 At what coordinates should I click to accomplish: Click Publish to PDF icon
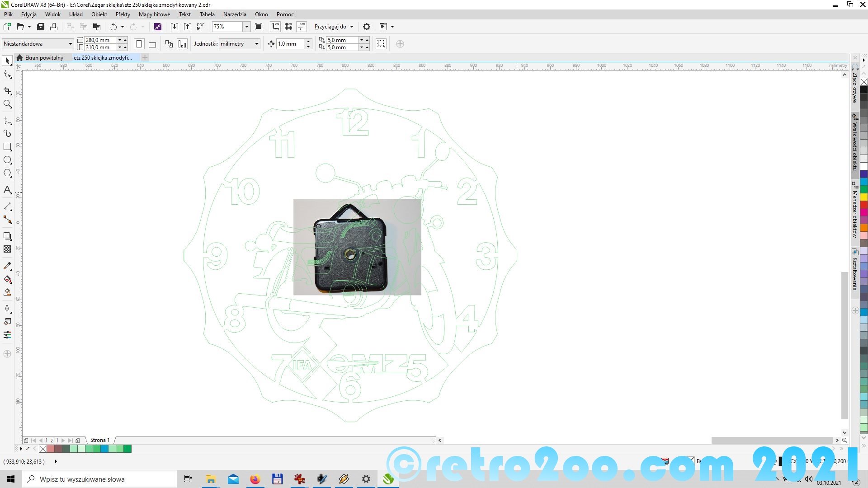coord(201,27)
